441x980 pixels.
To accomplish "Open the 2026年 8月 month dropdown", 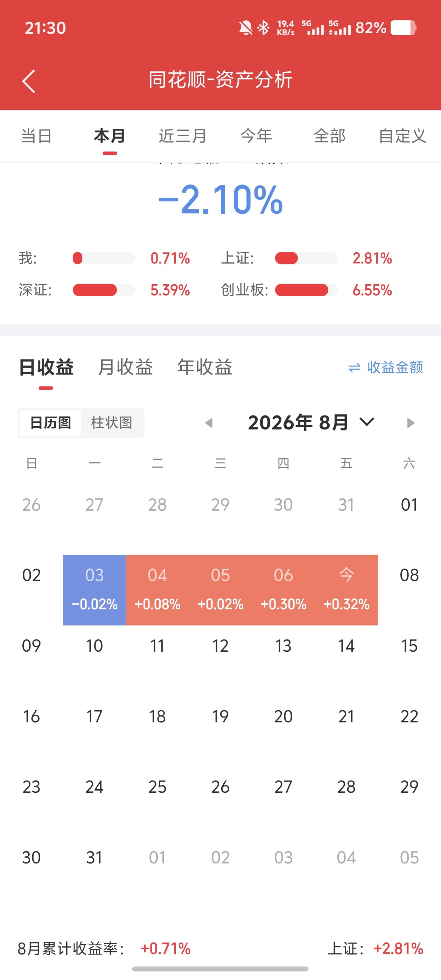I will point(311,422).
